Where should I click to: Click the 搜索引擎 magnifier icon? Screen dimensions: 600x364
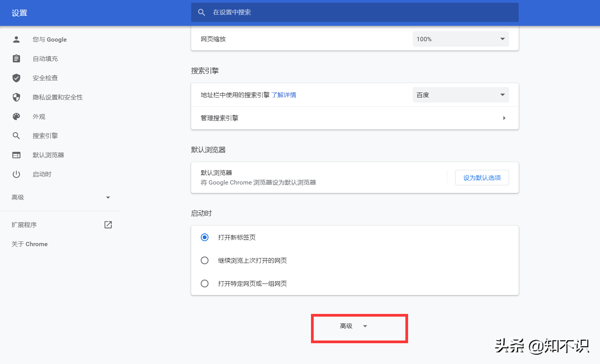[x=16, y=135]
